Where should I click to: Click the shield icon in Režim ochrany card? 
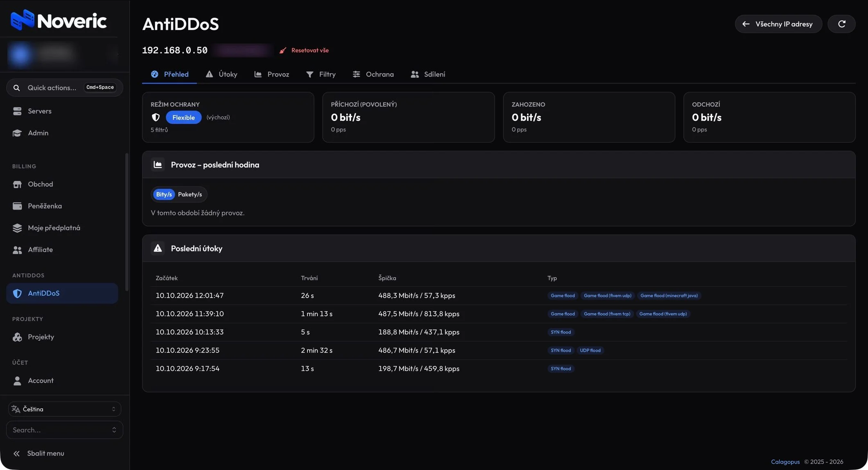156,117
